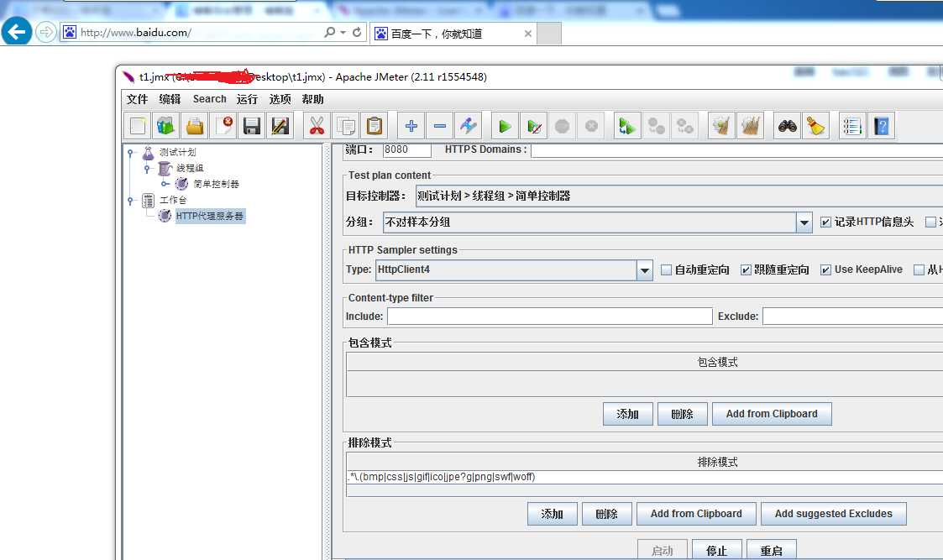Click the Remote start all icon
943x560 pixels.
[x=627, y=126]
